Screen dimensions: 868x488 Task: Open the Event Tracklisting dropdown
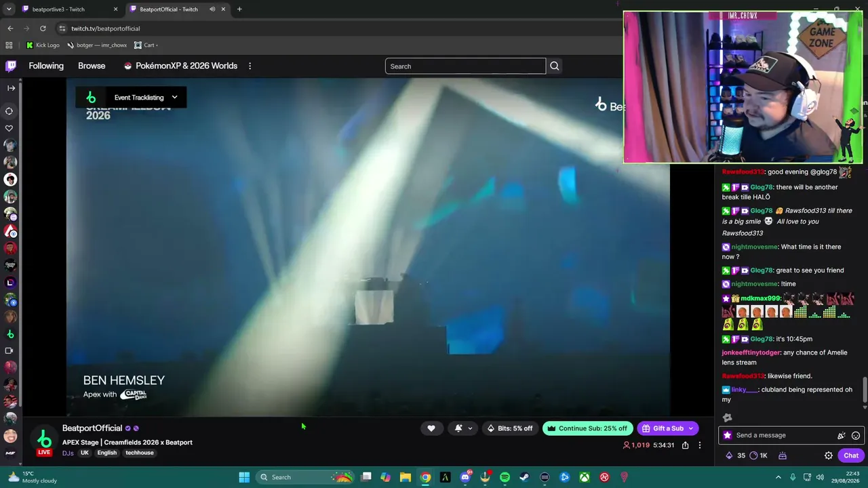point(131,98)
